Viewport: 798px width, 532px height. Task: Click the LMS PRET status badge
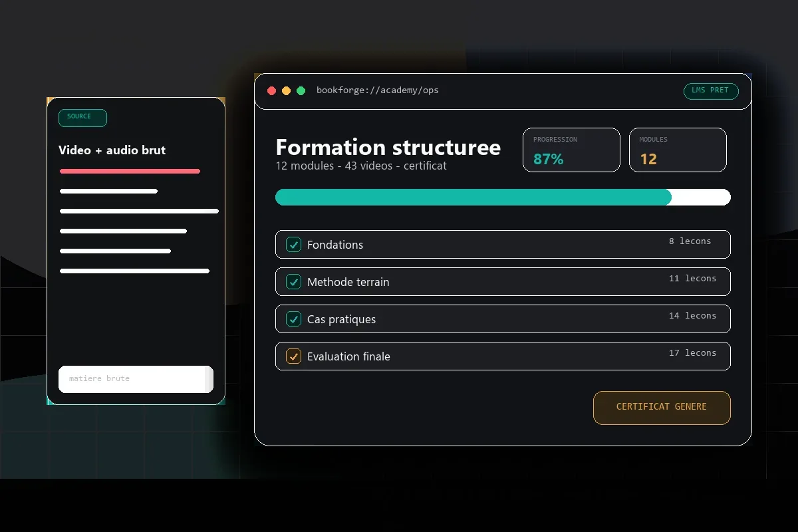pyautogui.click(x=711, y=91)
